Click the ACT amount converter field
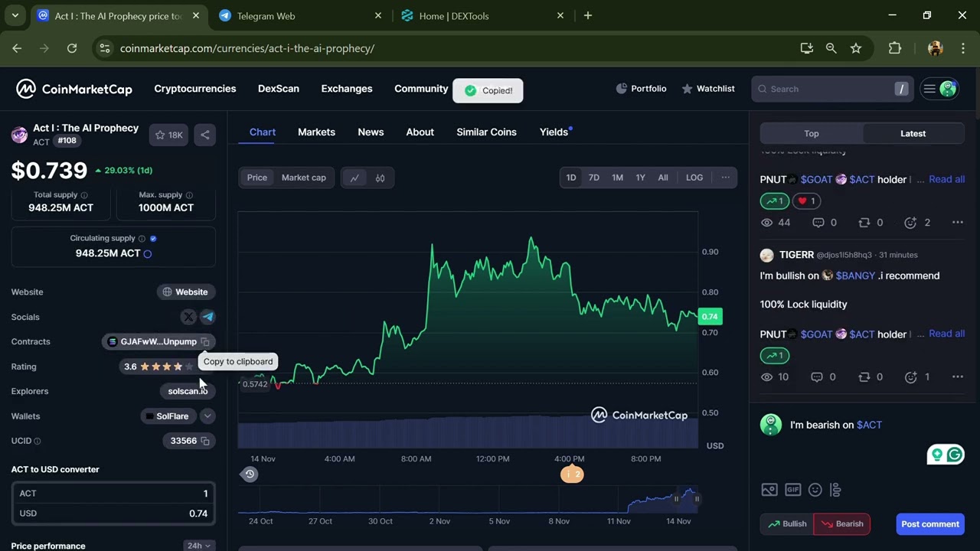The height and width of the screenshot is (551, 980). (113, 494)
